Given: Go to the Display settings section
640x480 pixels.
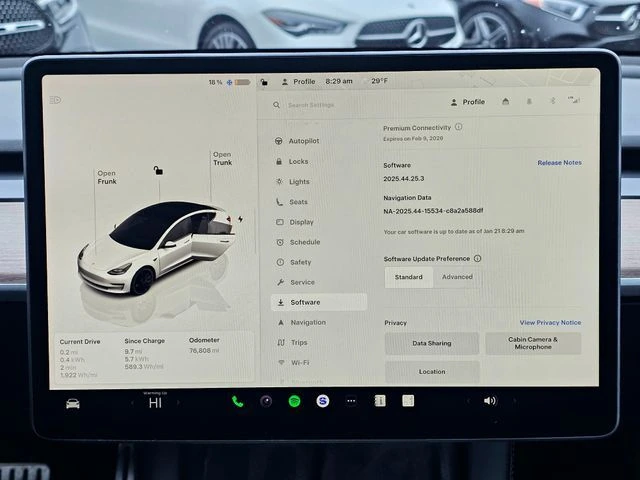Looking at the screenshot, I should (x=301, y=222).
